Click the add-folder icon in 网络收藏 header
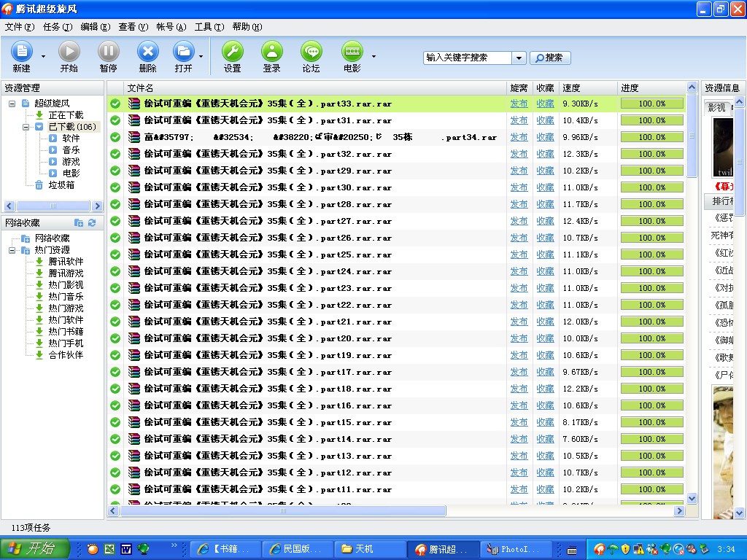 (x=79, y=223)
